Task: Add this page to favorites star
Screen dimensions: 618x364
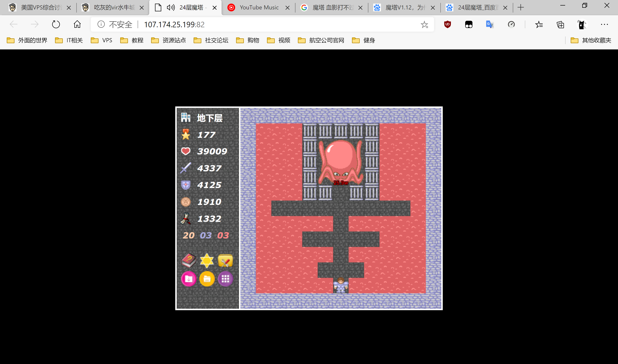Action: (x=424, y=24)
